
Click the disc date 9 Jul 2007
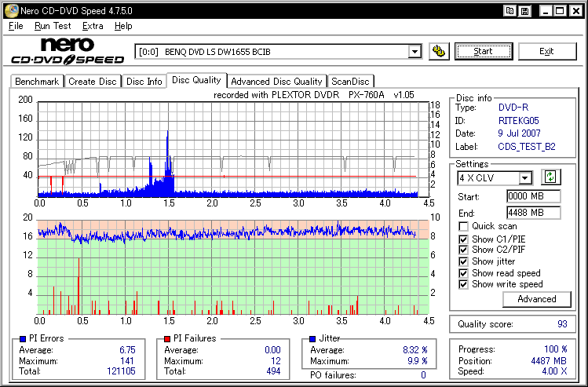[x=520, y=133]
